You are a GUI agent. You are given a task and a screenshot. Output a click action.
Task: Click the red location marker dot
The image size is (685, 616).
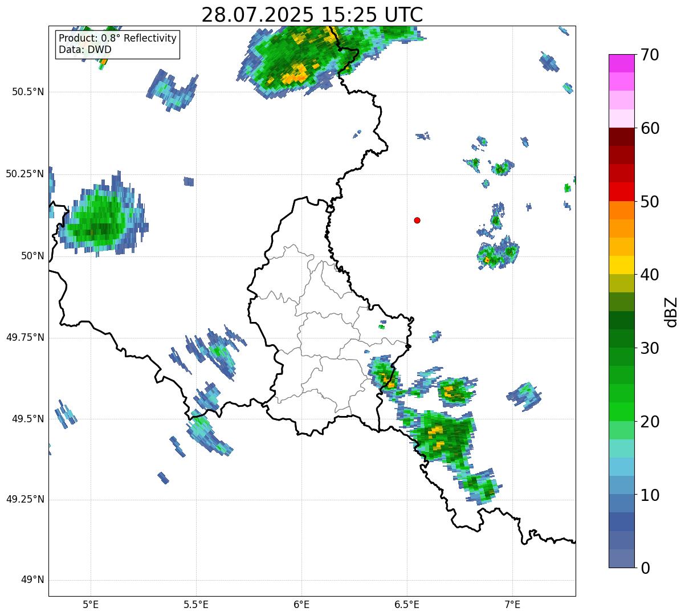coord(417,221)
